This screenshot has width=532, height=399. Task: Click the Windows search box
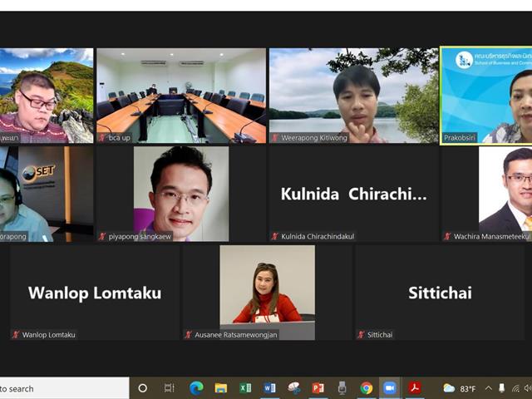click(65, 388)
